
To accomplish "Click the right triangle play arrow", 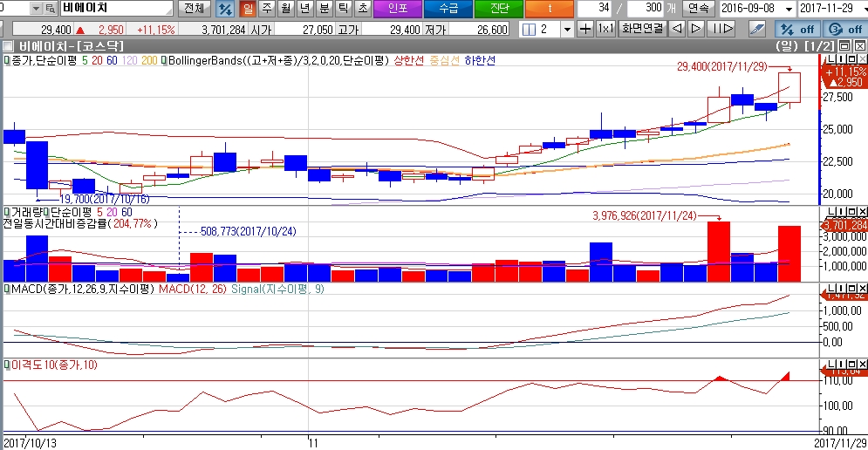I will pyautogui.click(x=695, y=29).
